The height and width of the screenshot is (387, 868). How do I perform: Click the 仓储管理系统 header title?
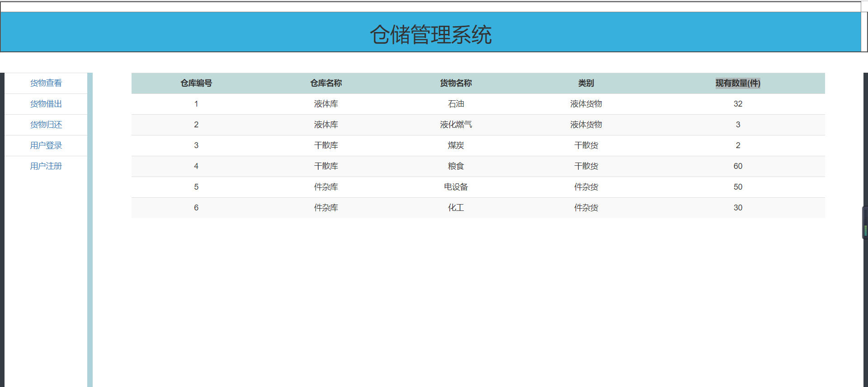click(x=430, y=34)
